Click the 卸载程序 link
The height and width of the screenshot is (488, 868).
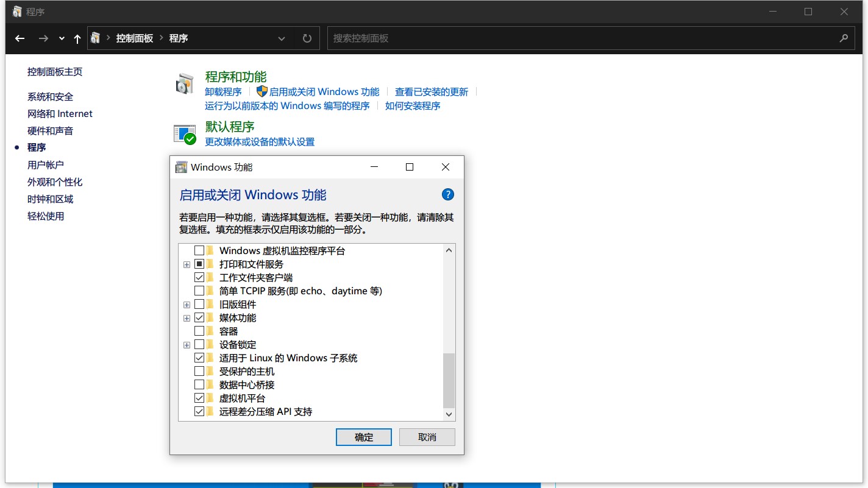(x=223, y=92)
